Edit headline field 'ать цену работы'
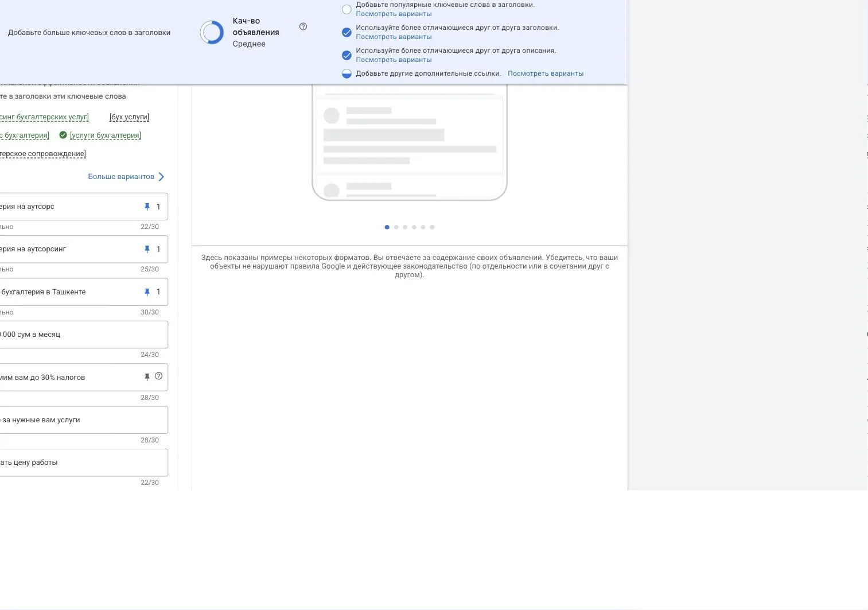Viewport: 868px width, 610px height. pyautogui.click(x=84, y=463)
